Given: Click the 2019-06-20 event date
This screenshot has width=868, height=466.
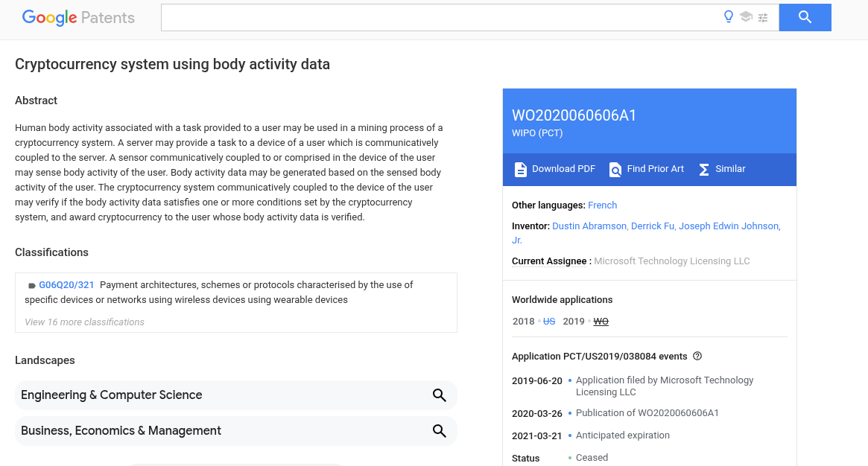Looking at the screenshot, I should 537,381.
